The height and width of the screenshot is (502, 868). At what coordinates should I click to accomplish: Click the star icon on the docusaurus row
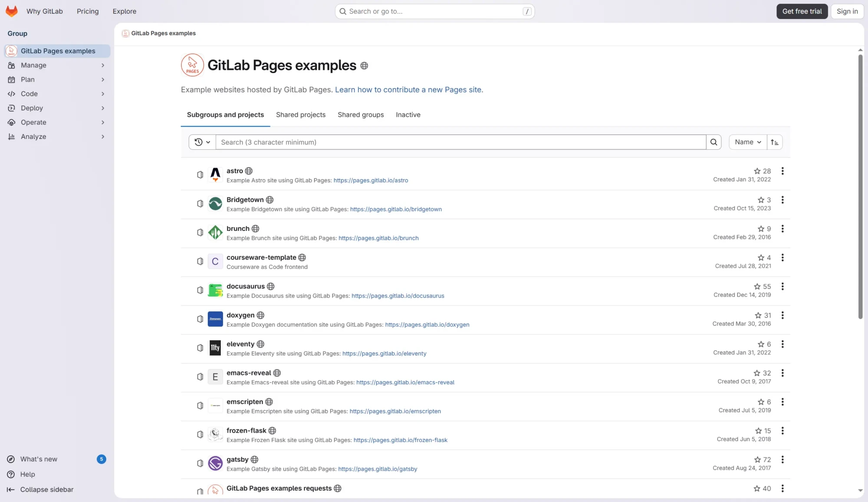click(757, 286)
